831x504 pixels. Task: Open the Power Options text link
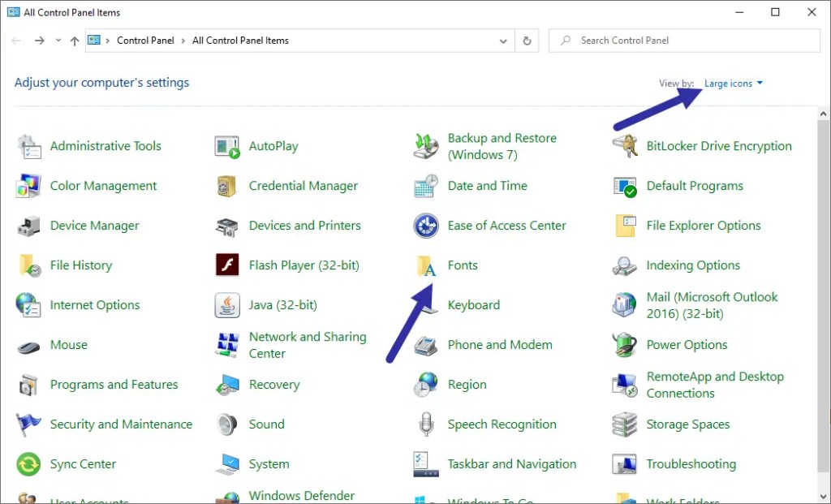coord(687,345)
